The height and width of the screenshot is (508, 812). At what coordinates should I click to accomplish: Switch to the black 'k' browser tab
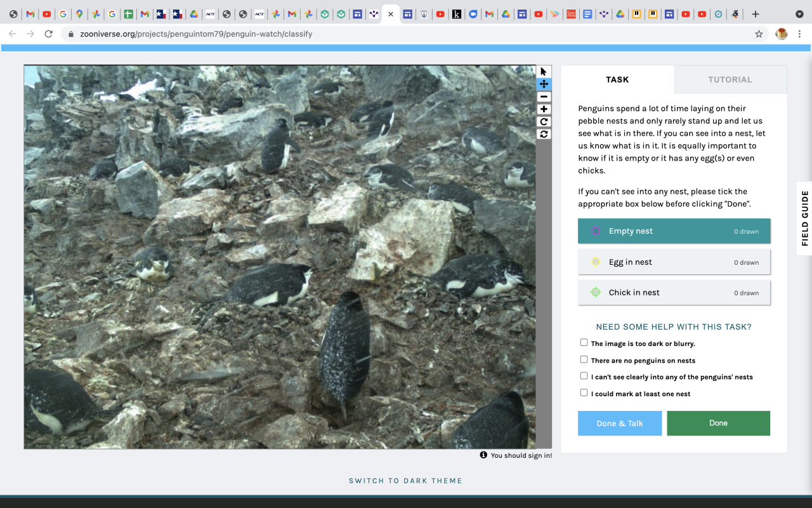pyautogui.click(x=456, y=14)
